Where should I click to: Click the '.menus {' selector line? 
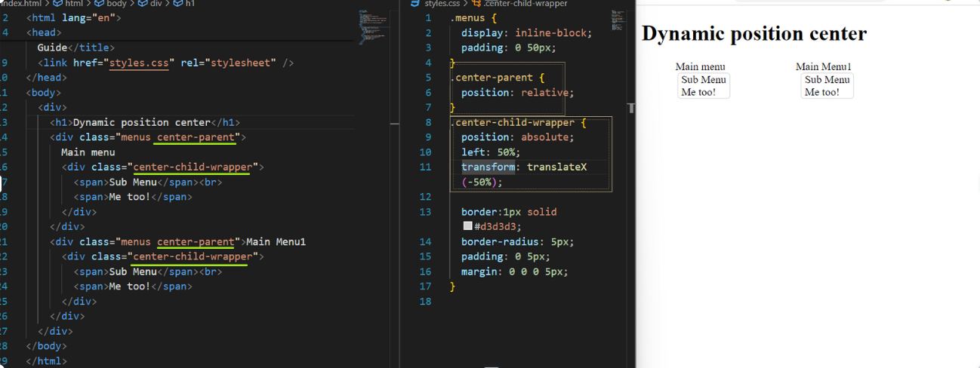point(473,17)
